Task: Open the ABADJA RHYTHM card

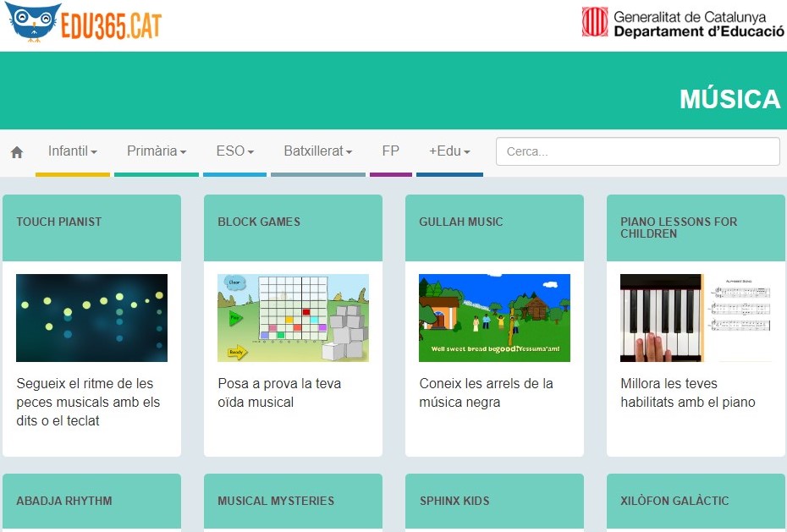Action: 64,501
